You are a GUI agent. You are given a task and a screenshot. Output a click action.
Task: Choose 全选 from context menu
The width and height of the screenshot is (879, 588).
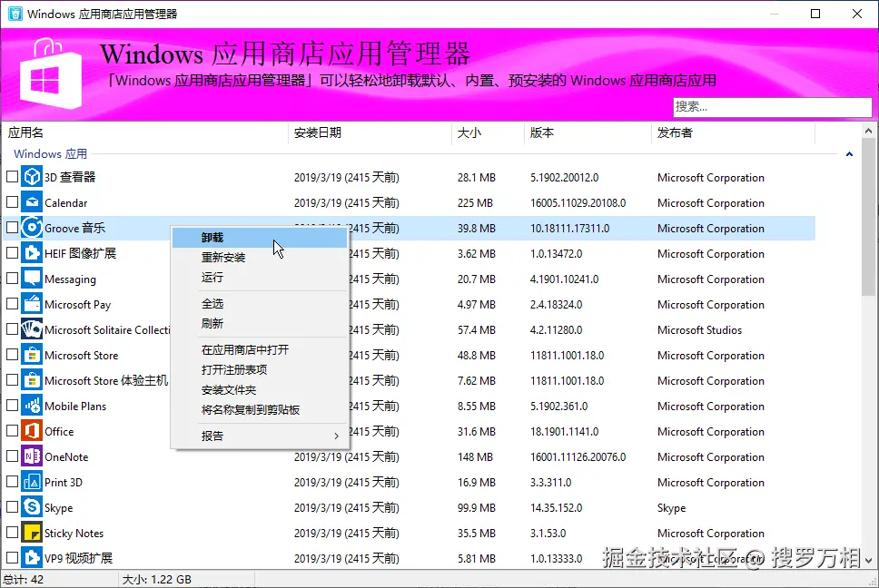coord(260,303)
